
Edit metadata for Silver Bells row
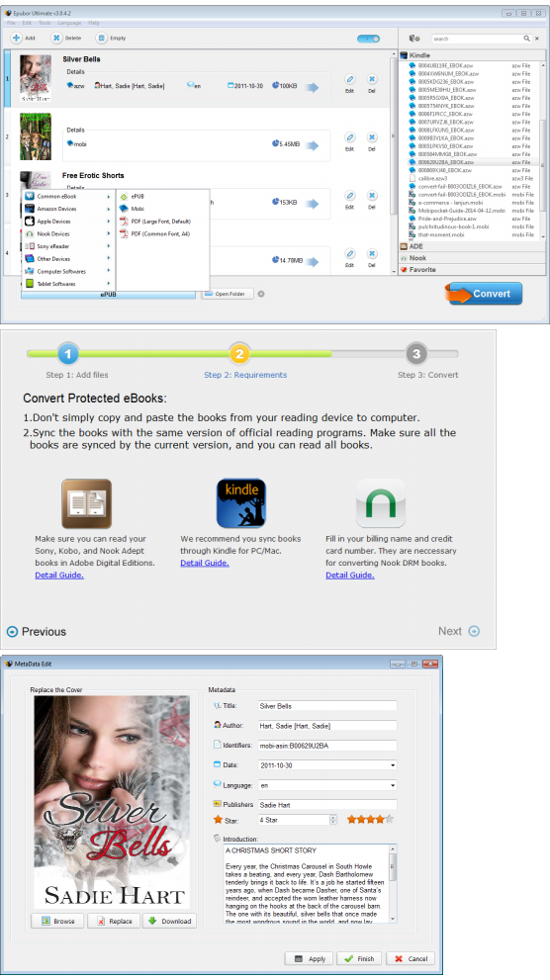click(x=350, y=79)
